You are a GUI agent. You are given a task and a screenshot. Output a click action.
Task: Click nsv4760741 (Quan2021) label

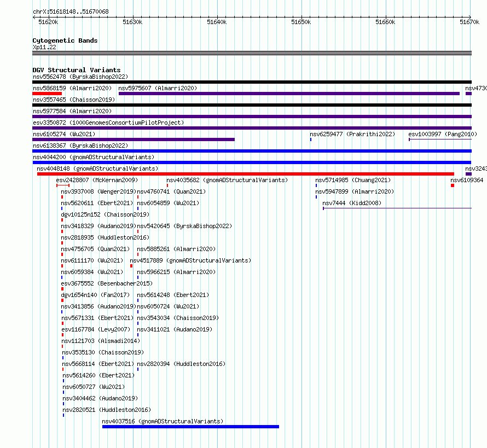coord(171,191)
